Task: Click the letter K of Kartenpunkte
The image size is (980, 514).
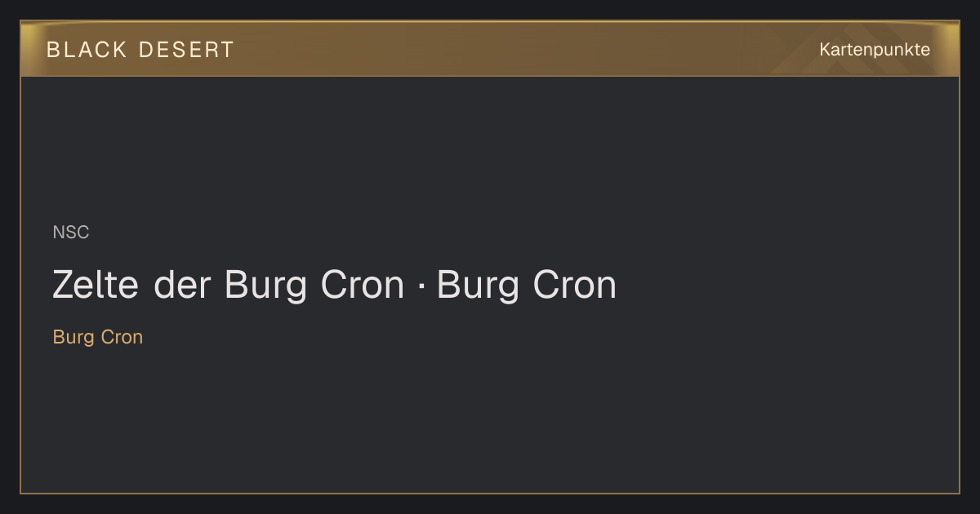Action: click(x=825, y=50)
